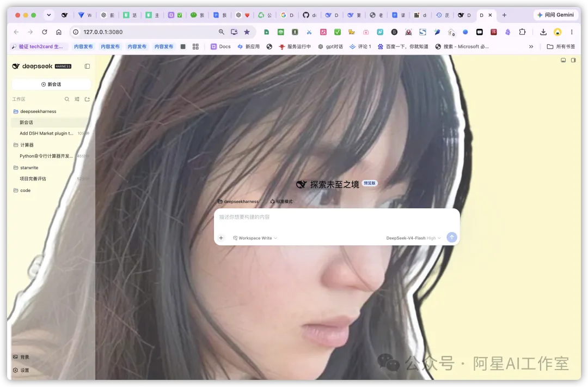This screenshot has width=588, height=387.
Task: Open the Docs bookmark
Action: 220,46
